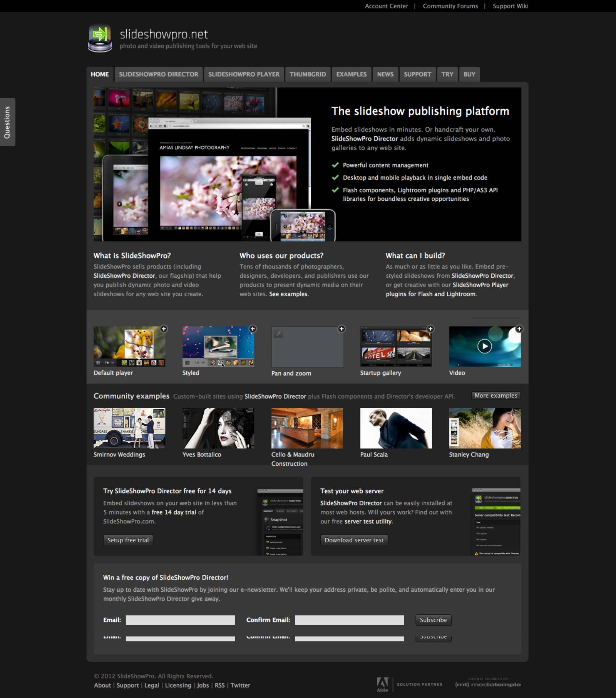The image size is (616, 698).
Task: Expand the Styled example plus icon
Action: (253, 329)
